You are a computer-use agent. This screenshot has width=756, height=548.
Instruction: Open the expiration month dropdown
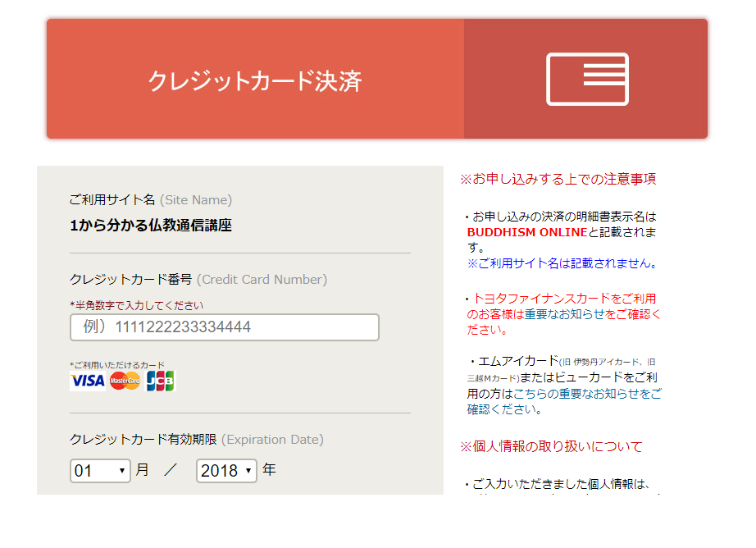coord(100,471)
